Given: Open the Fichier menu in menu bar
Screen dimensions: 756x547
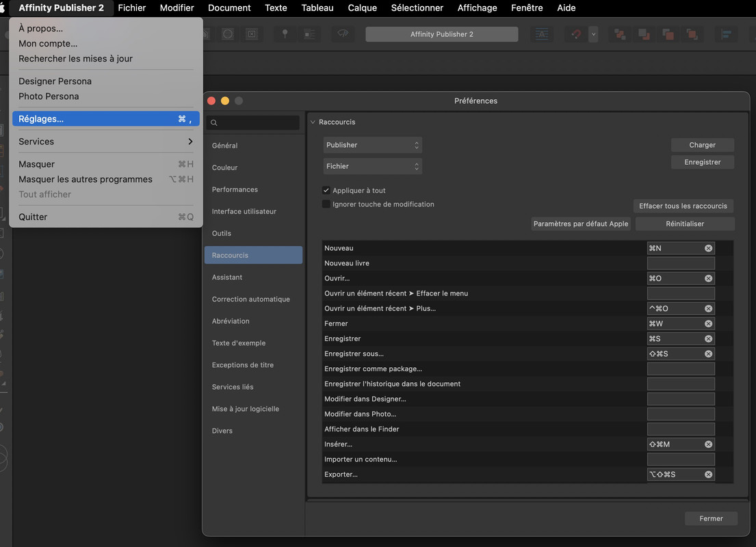Looking at the screenshot, I should 131,8.
